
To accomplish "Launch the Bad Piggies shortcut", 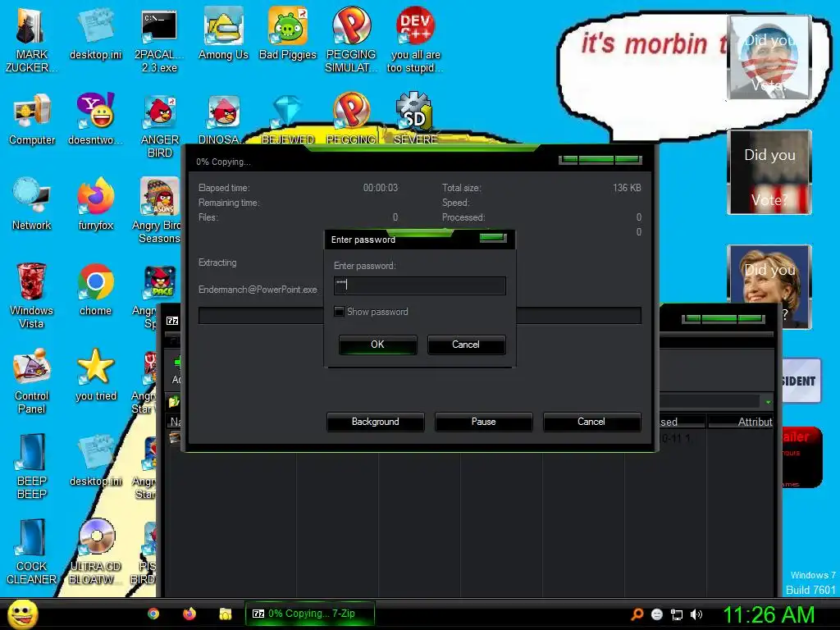I will coord(288,33).
